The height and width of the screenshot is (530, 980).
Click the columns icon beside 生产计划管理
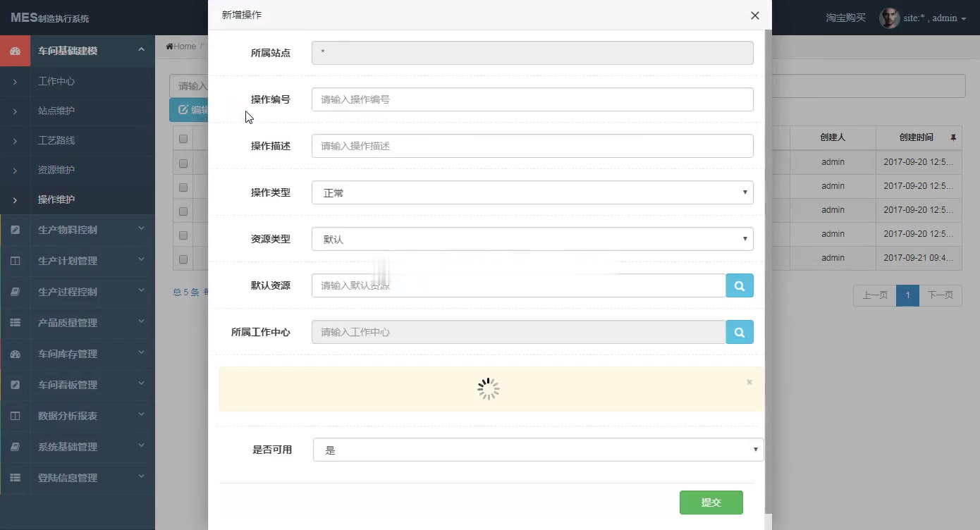click(x=15, y=261)
